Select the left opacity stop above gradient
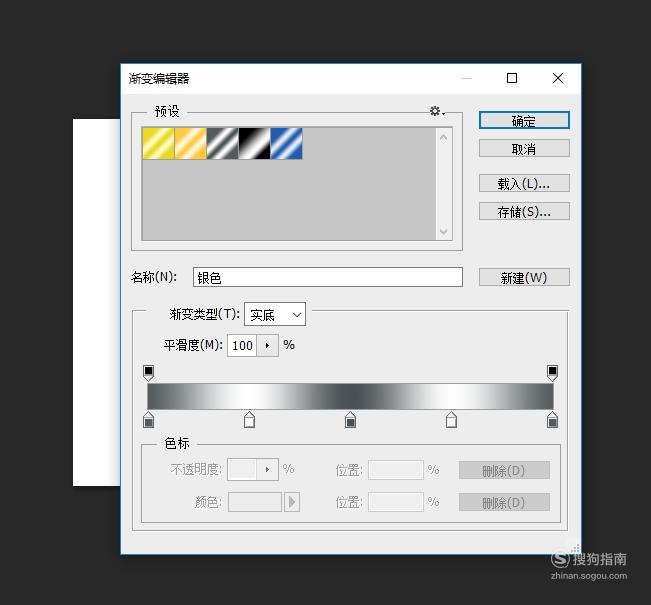This screenshot has width=651, height=605. [148, 372]
